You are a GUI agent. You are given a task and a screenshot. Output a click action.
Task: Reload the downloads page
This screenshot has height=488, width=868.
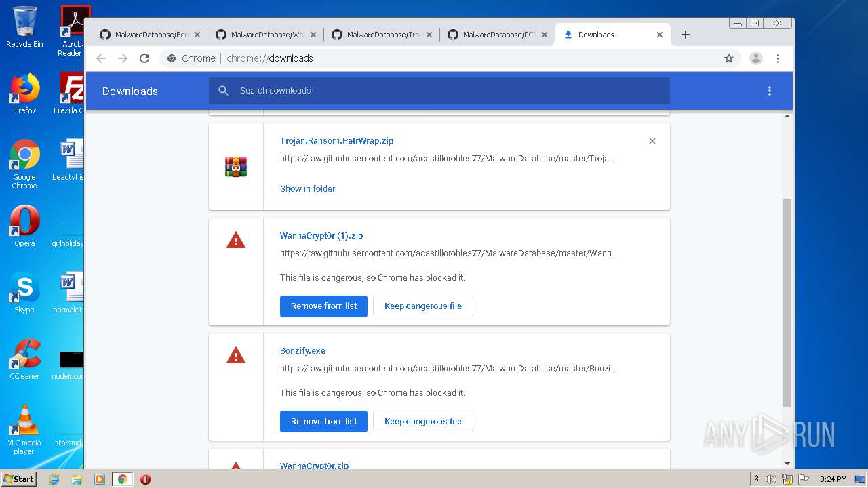(144, 58)
